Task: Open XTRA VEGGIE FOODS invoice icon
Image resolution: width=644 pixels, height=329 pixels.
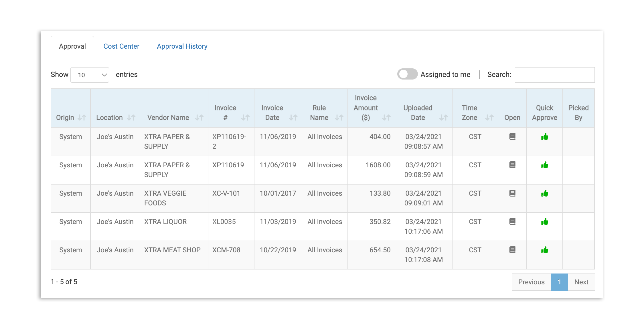Action: coord(512,193)
